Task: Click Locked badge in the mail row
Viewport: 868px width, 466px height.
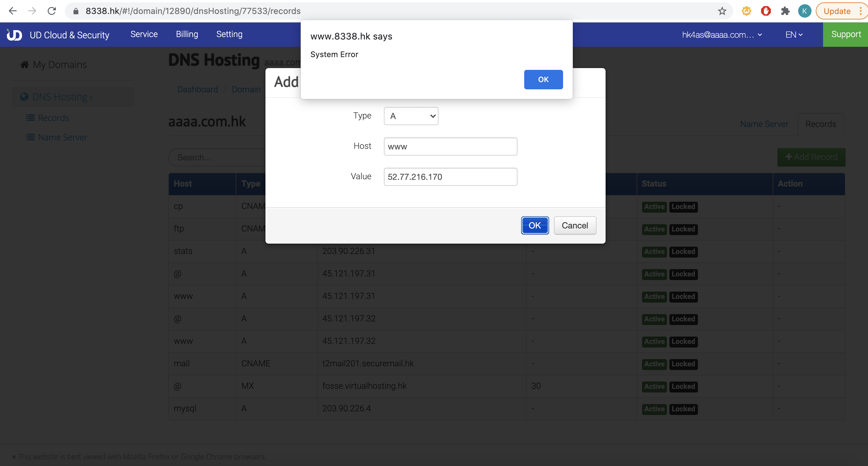Action: pos(683,364)
